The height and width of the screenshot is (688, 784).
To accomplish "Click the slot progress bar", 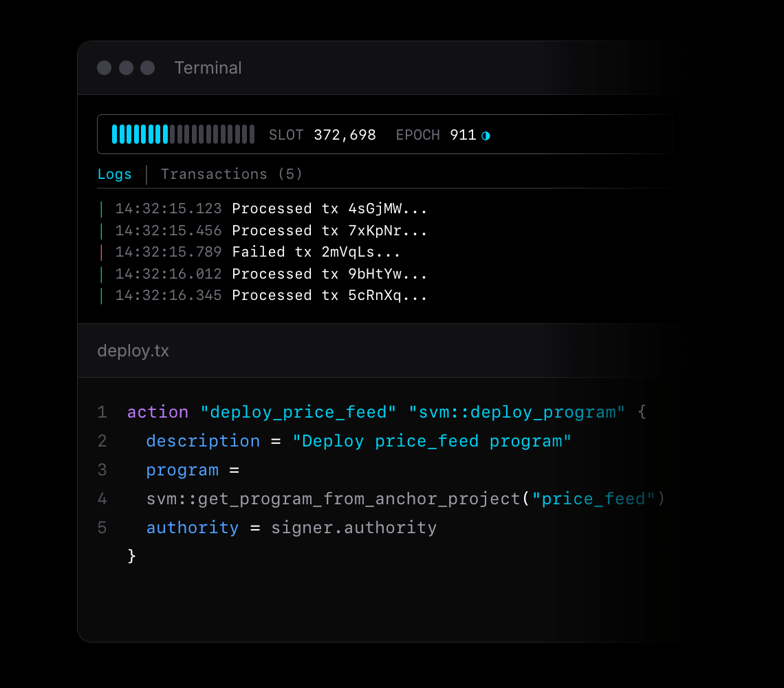I will 183,134.
